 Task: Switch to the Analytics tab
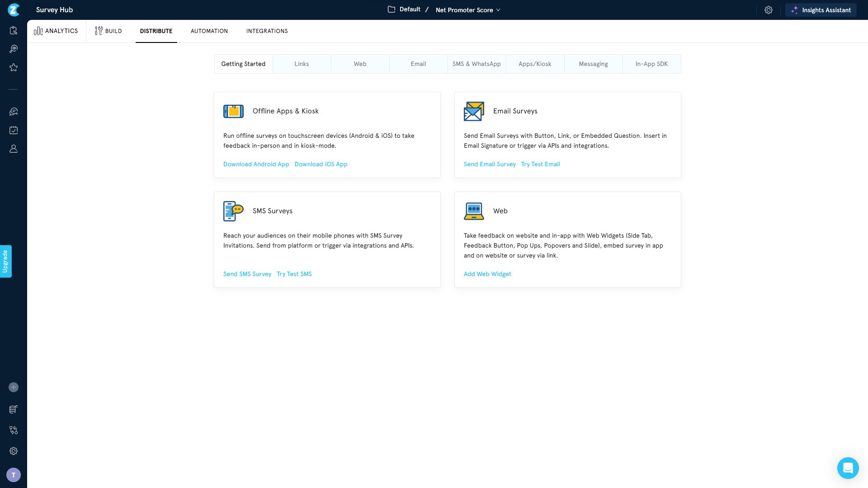56,31
